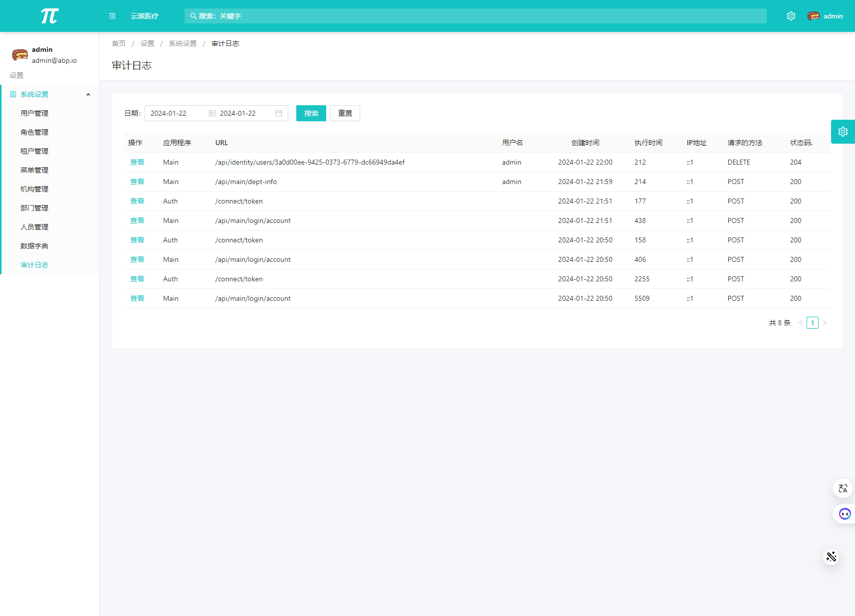The height and width of the screenshot is (616, 855).
Task: Click the 首页 breadcrumb link
Action: [119, 43]
